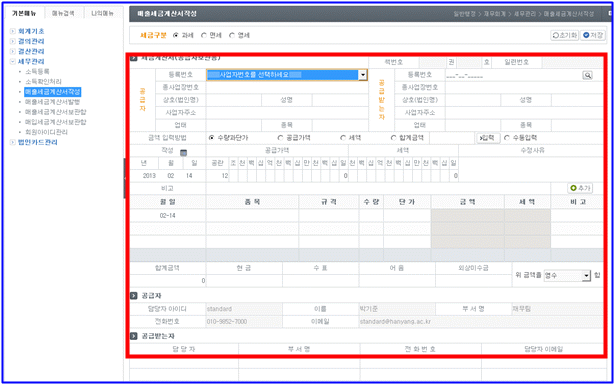Click arrow icon beside 공급받는자 section header
The height and width of the screenshot is (388, 614).
[x=134, y=336]
